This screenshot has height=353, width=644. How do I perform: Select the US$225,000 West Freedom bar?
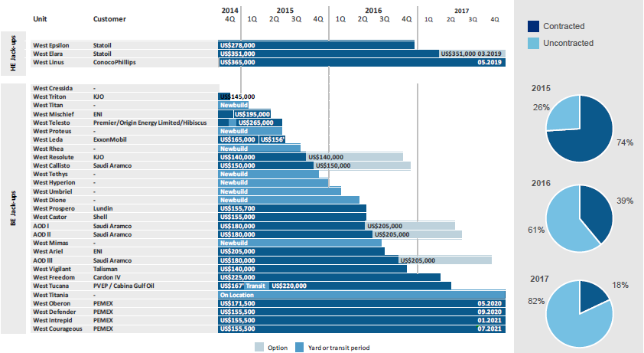click(x=329, y=277)
